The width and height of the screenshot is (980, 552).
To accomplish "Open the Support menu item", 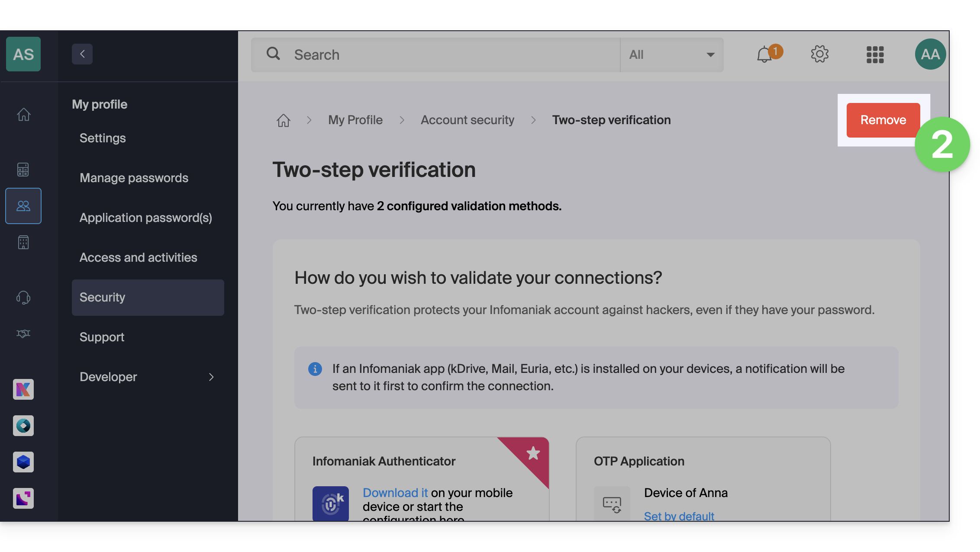I will (x=102, y=337).
